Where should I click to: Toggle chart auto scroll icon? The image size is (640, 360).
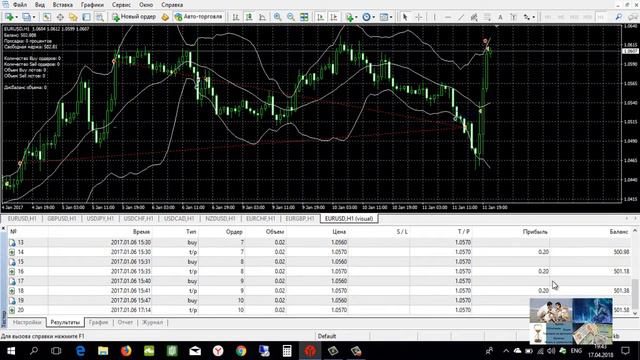coord(320,17)
